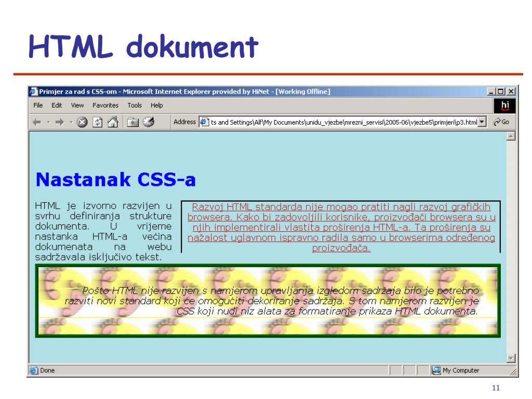The width and height of the screenshot is (532, 399).
Task: Expand the Address bar dropdown list
Action: [x=482, y=122]
